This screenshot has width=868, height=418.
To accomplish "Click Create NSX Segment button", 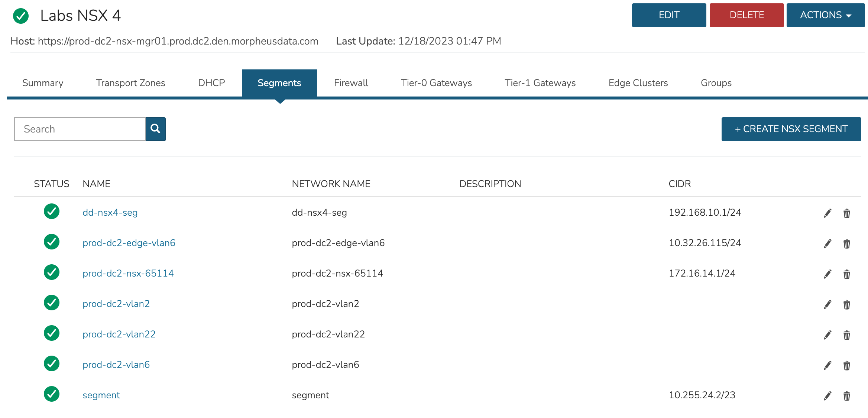I will point(791,129).
